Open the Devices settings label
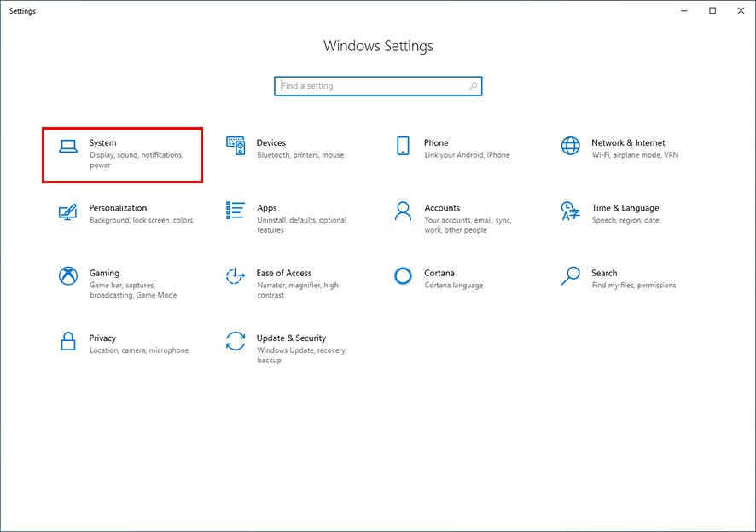The image size is (756, 532). [271, 142]
